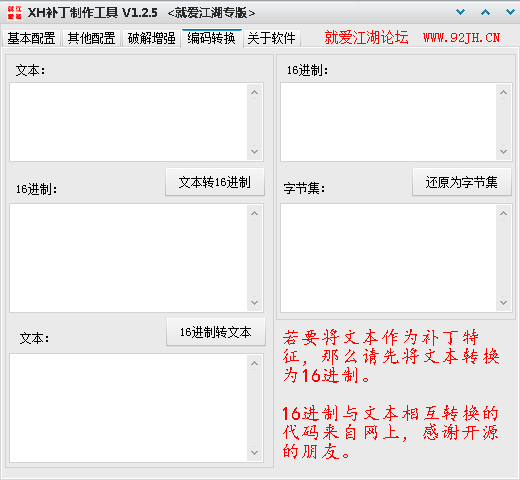Click scroll-down arrow of left 16进制 box
Viewport: 520px width, 480px height.
[x=254, y=303]
